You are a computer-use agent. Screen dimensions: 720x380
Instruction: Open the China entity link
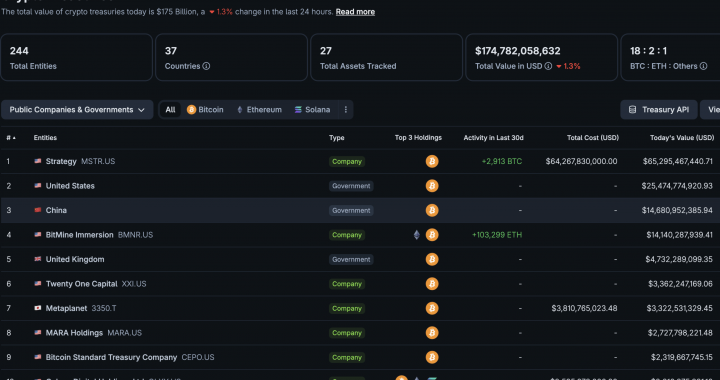[x=56, y=210]
